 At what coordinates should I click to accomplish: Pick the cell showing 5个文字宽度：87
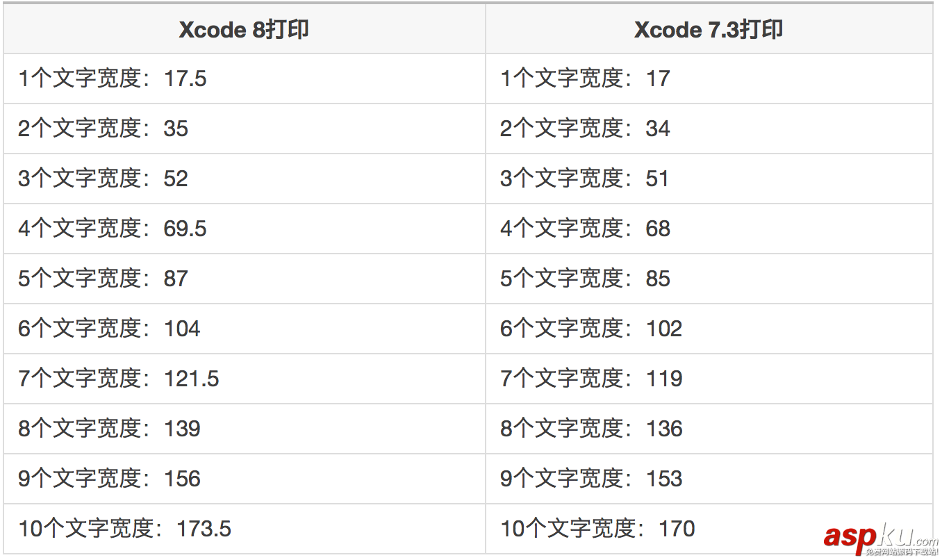pyautogui.click(x=104, y=279)
